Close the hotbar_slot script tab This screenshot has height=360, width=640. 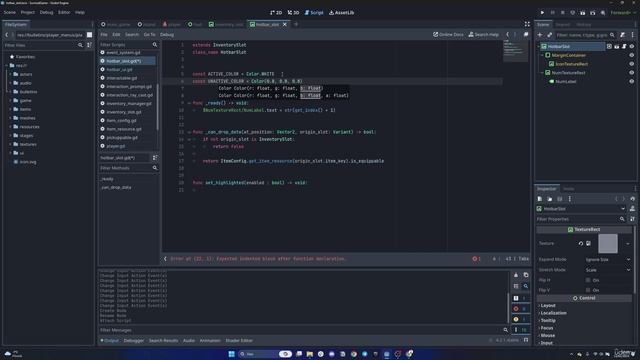285,24
